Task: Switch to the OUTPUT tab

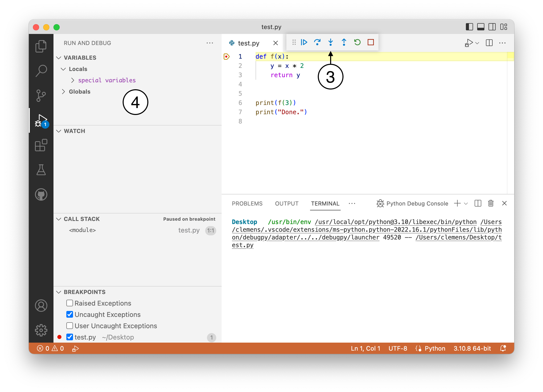Action: (x=287, y=203)
